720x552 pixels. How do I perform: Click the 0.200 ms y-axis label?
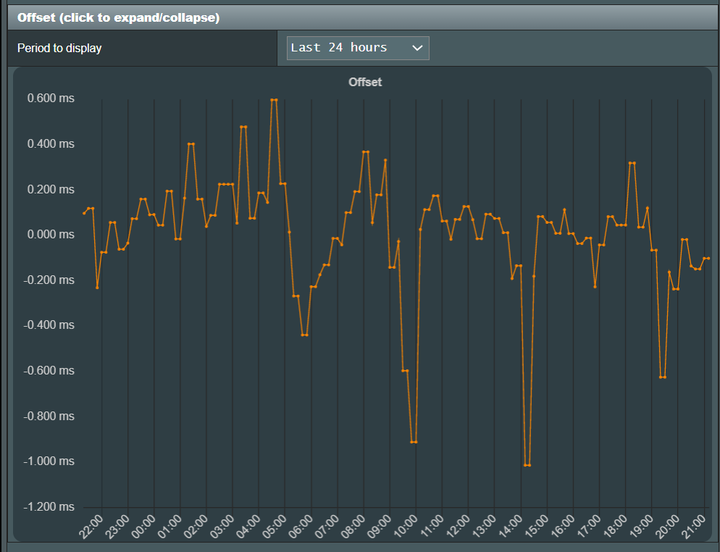(x=51, y=189)
